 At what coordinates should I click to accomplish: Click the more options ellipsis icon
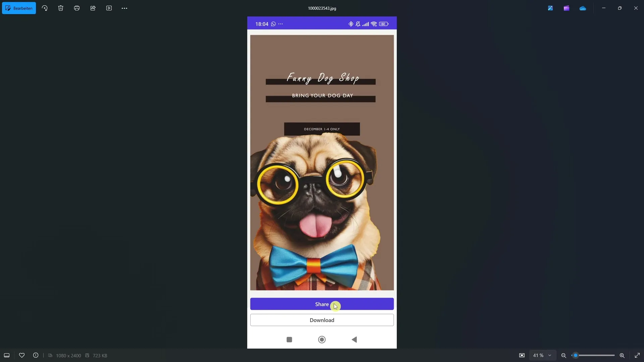pyautogui.click(x=125, y=8)
